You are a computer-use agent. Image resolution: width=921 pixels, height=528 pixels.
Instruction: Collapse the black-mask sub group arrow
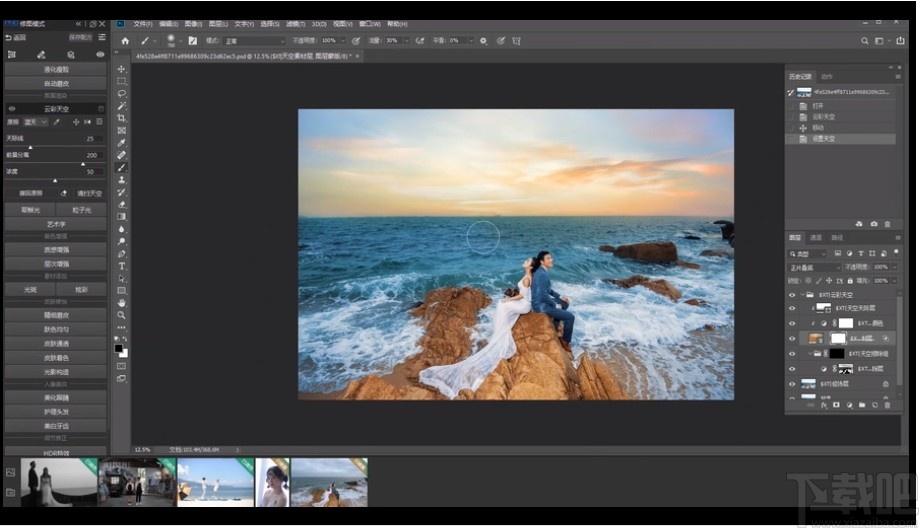click(x=810, y=354)
